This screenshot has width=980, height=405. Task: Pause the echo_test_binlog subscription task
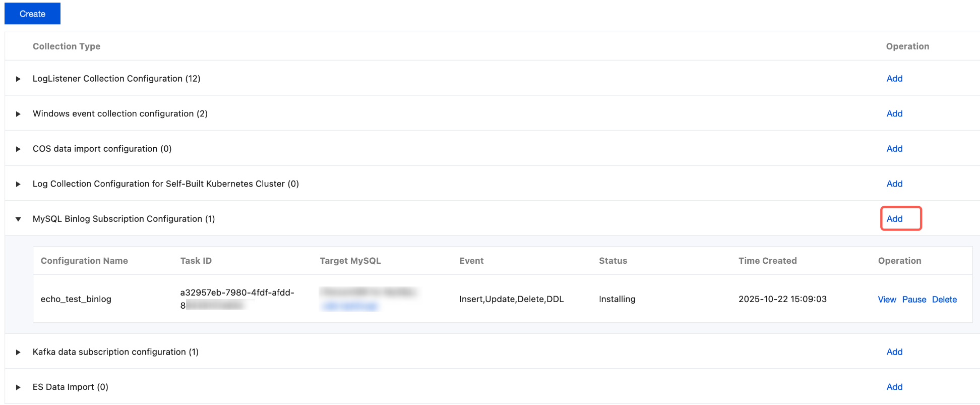(x=914, y=300)
